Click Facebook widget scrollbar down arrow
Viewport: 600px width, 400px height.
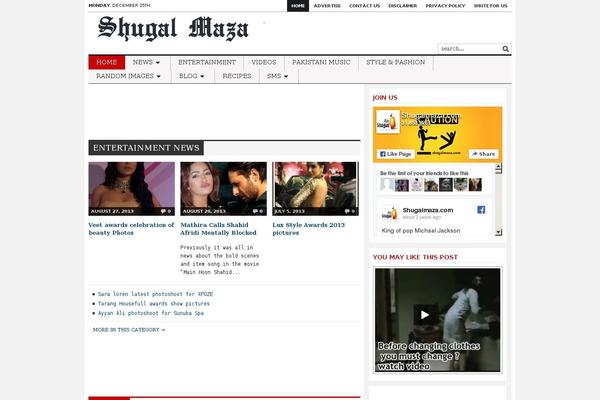pyautogui.click(x=498, y=232)
